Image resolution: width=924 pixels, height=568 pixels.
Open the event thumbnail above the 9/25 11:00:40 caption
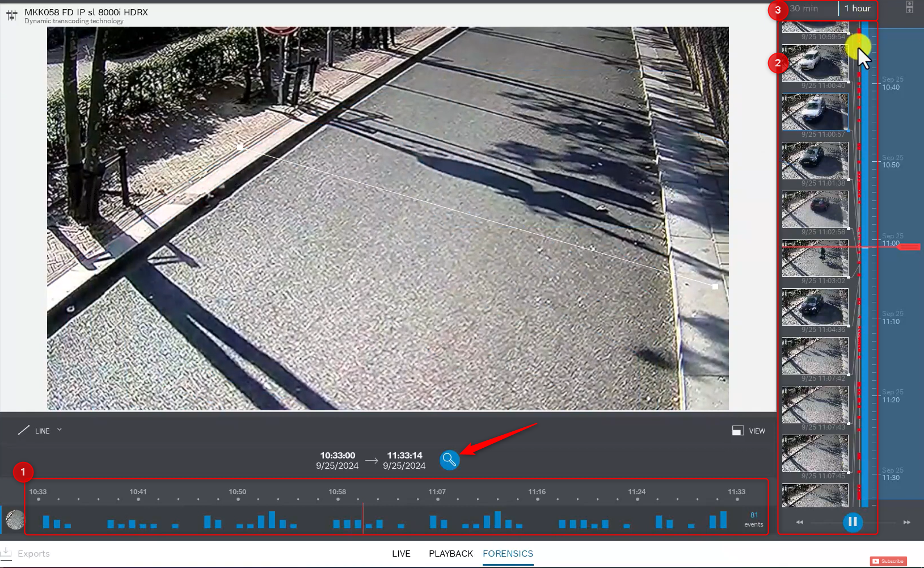[815, 63]
